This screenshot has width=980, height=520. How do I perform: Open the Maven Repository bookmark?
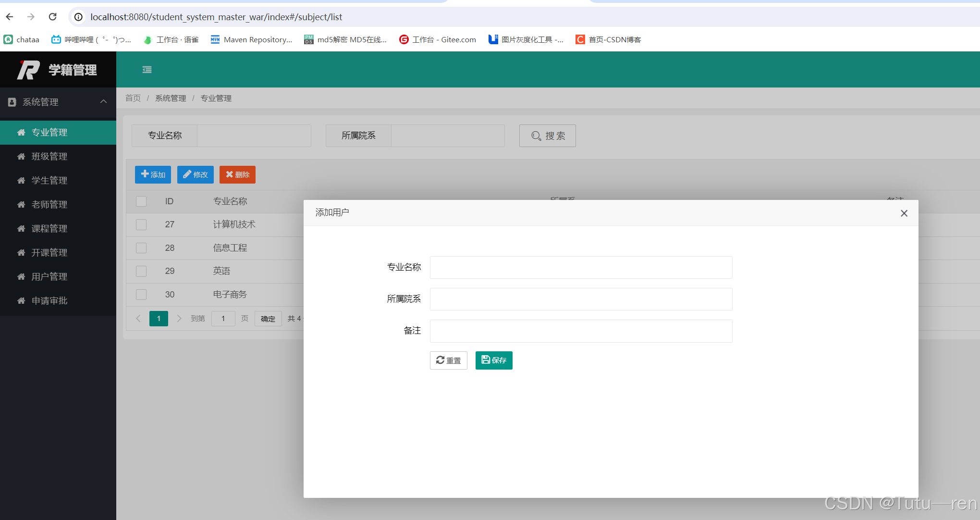coord(251,39)
